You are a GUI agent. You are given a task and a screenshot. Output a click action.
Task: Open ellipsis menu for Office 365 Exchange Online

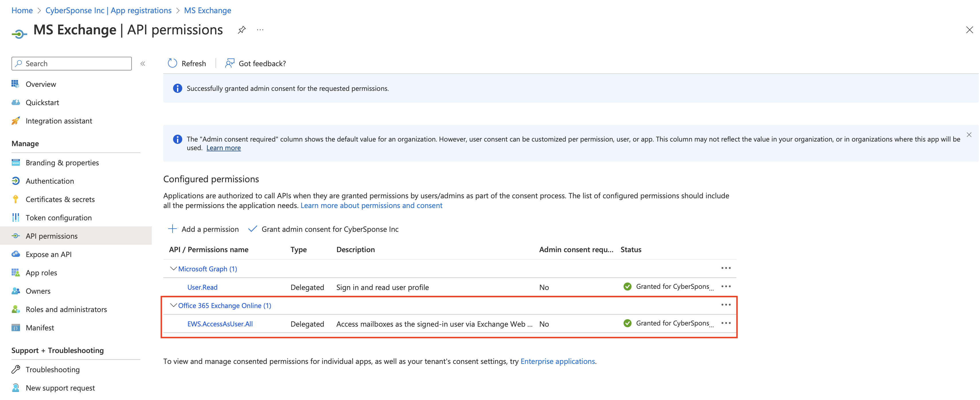pos(726,305)
